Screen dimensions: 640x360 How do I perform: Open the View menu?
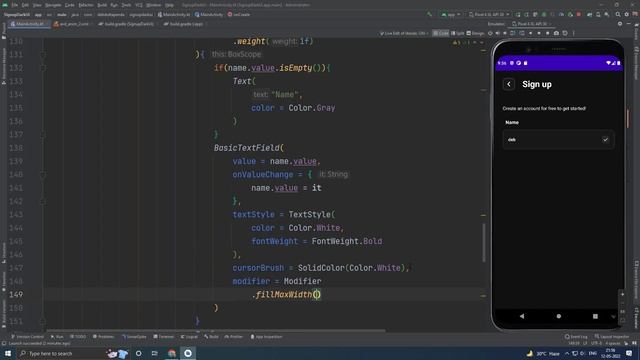click(x=37, y=5)
